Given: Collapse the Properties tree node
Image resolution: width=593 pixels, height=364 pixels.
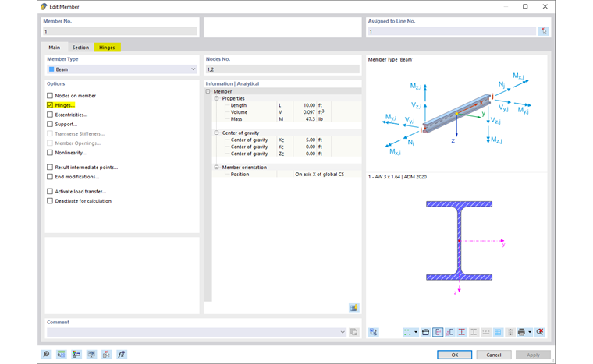Looking at the screenshot, I should (x=217, y=98).
